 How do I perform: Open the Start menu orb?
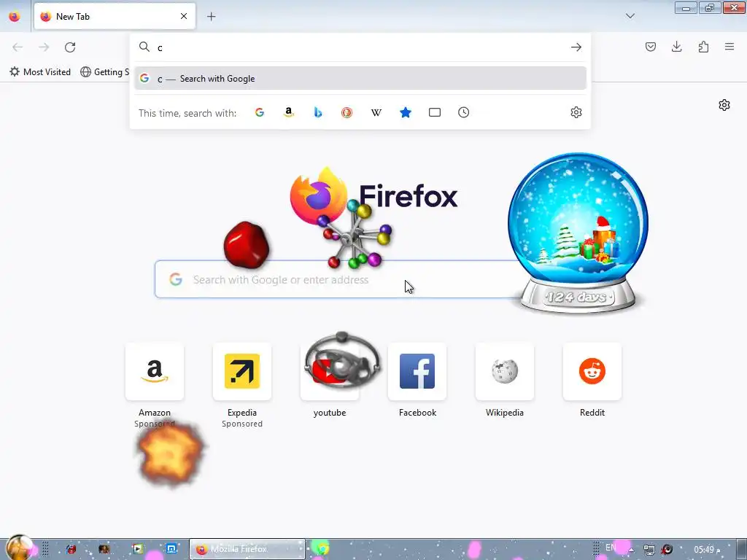point(18,548)
